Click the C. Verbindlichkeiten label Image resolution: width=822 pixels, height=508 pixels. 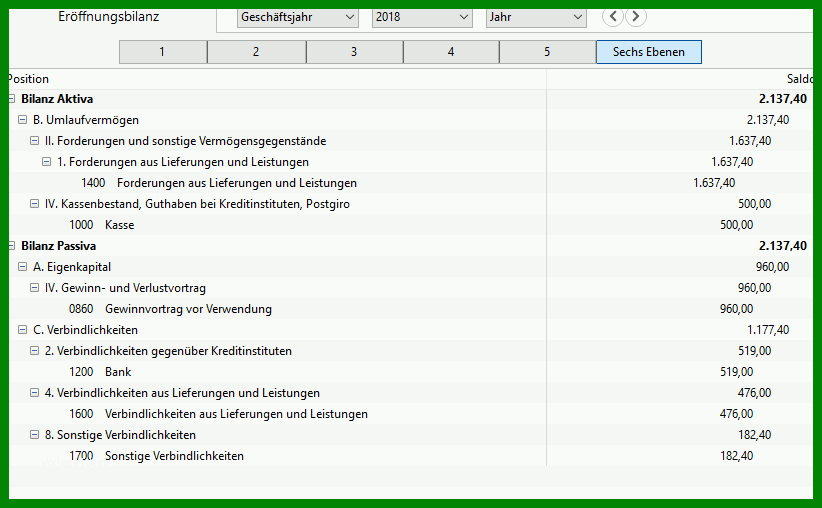pyautogui.click(x=85, y=330)
